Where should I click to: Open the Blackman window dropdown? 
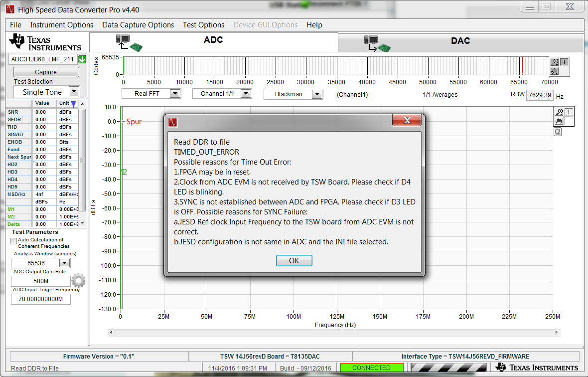click(317, 94)
